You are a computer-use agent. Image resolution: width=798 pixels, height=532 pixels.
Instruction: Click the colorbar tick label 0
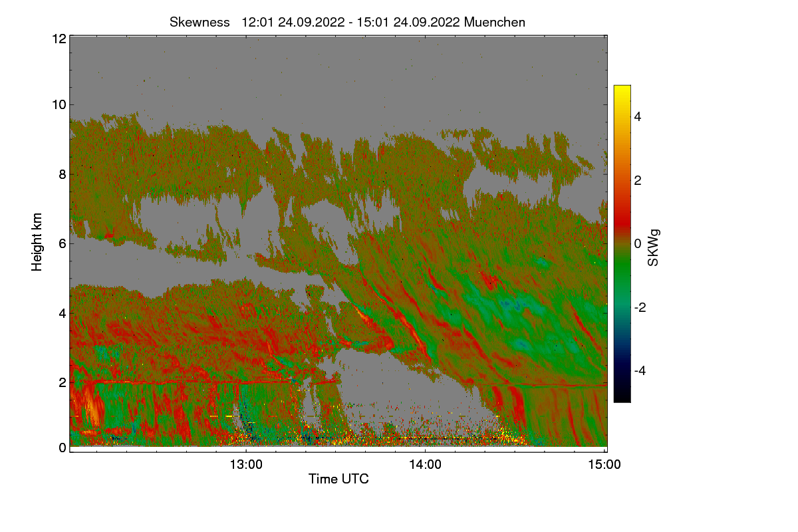(638, 243)
